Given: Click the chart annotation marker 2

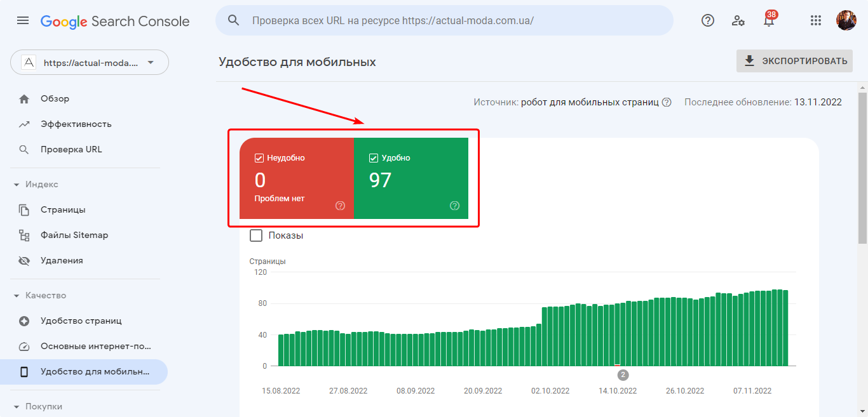Looking at the screenshot, I should click(x=623, y=375).
